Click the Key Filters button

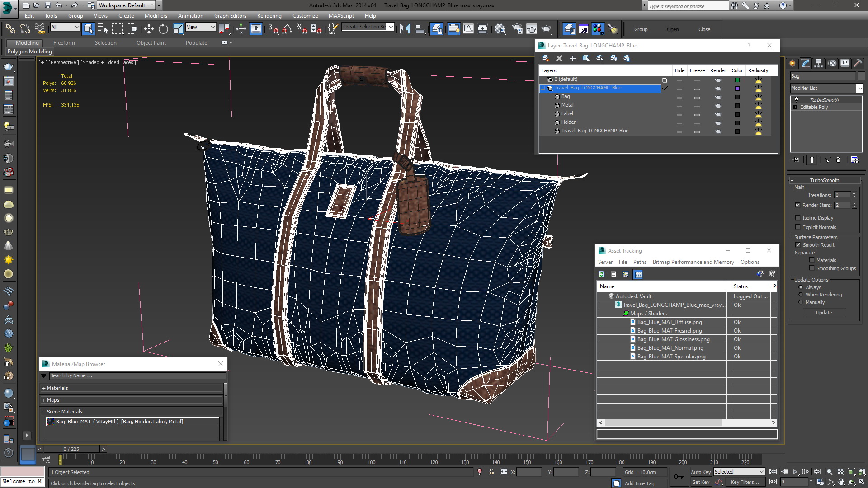click(x=745, y=482)
